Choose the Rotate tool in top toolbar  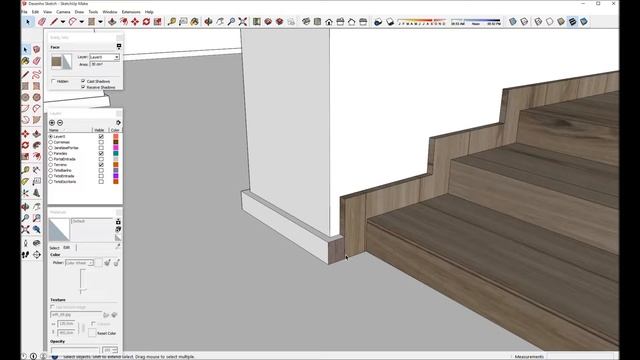coord(146,22)
